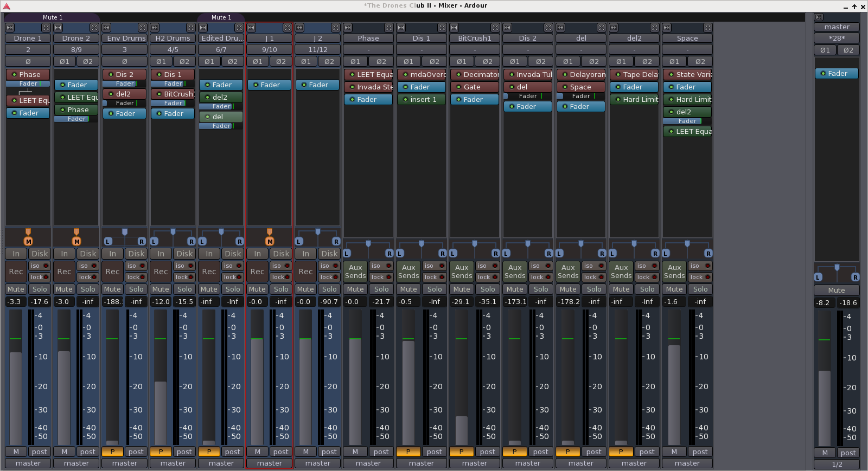The height and width of the screenshot is (471, 868).
Task: Click the Ardour logo in the title bar
Action: pyautogui.click(x=7, y=6)
